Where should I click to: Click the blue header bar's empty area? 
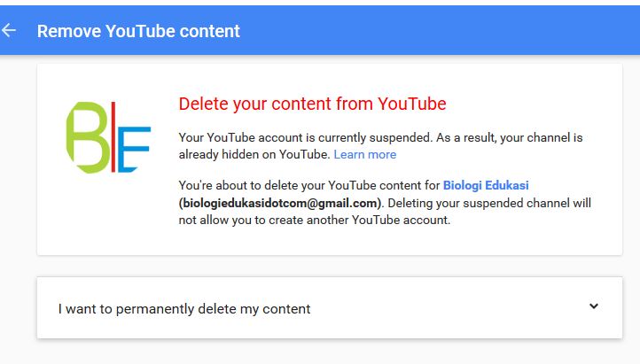(439, 31)
